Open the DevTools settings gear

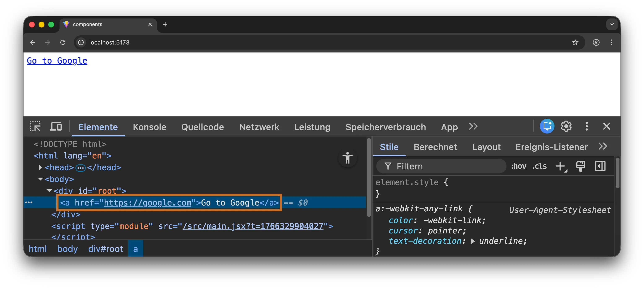click(566, 126)
